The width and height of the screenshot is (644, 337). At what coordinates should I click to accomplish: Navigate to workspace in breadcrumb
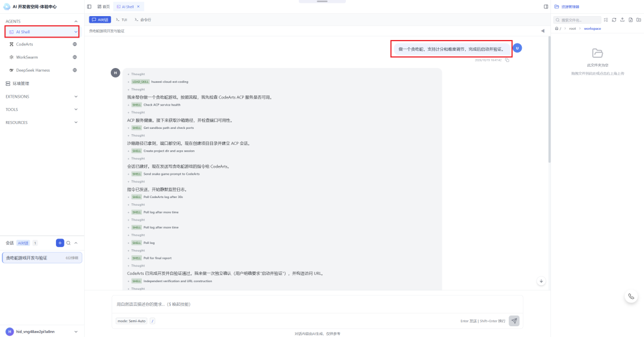click(x=592, y=29)
